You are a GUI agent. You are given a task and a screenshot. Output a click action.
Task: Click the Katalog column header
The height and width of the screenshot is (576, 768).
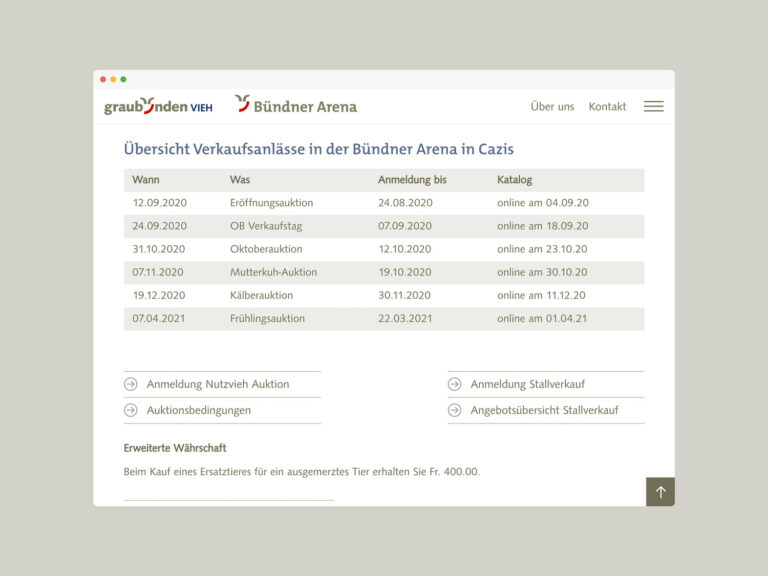click(515, 180)
